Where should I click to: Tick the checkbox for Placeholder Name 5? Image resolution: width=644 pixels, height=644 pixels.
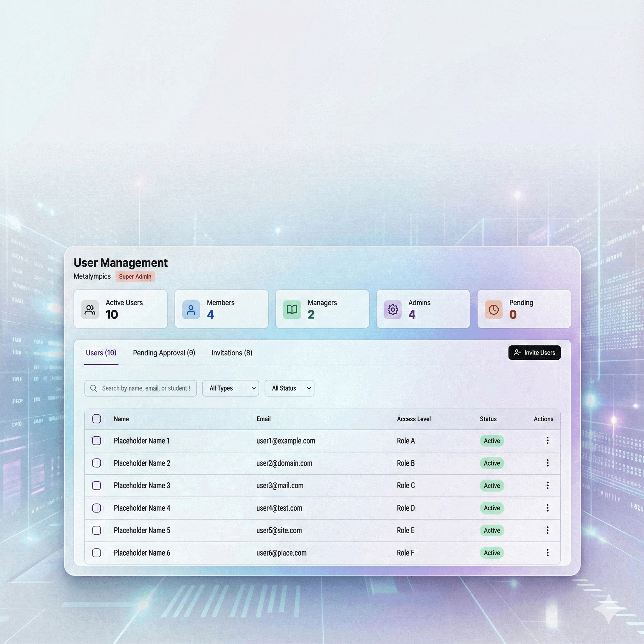[x=97, y=530]
